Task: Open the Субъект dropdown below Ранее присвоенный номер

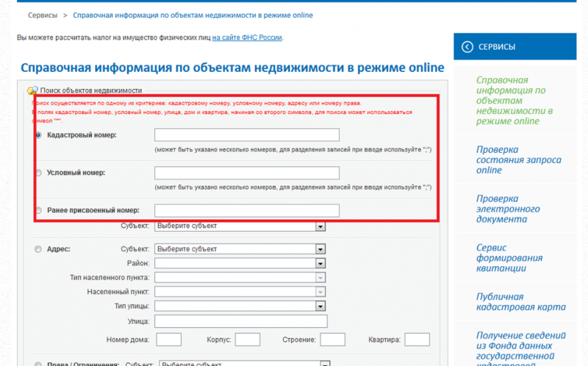Action: coord(240,226)
